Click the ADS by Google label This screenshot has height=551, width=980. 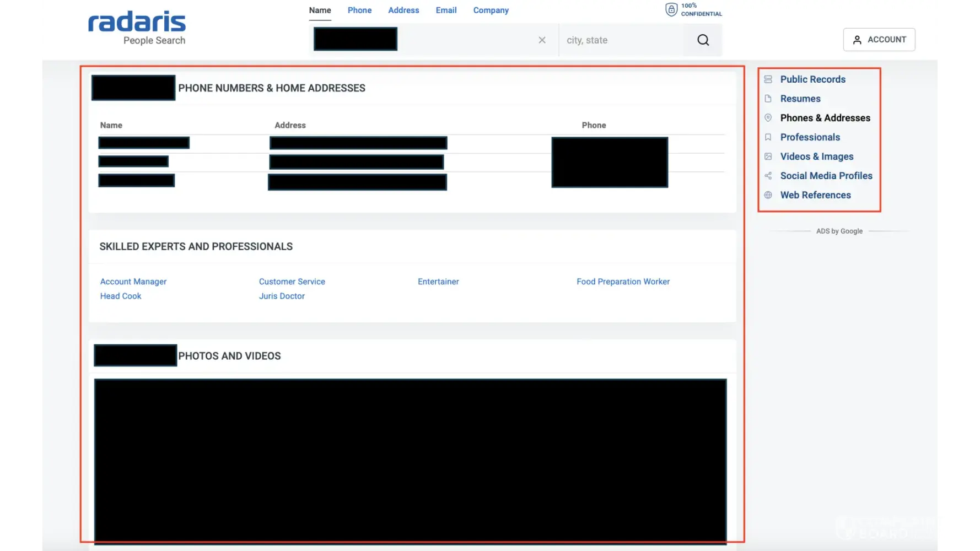tap(839, 231)
